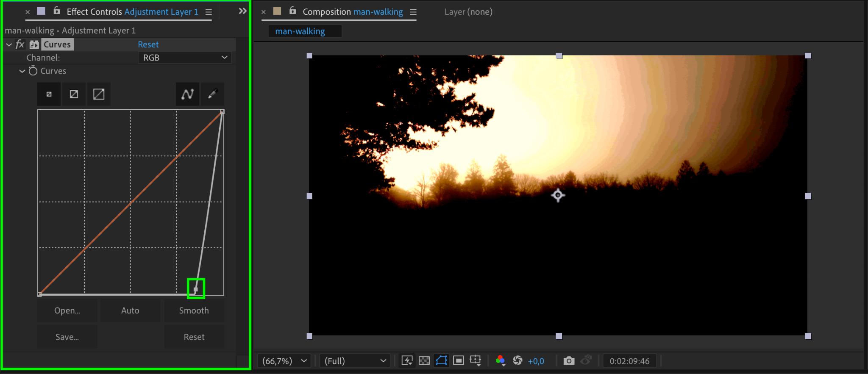The image size is (868, 374).
Task: Click the lower curve control point
Action: pyautogui.click(x=196, y=289)
